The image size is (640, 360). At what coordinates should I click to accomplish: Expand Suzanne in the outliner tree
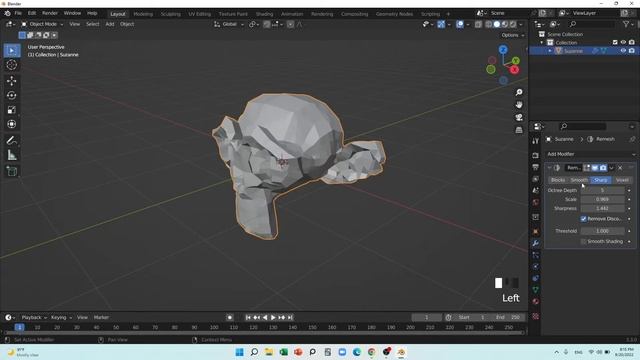click(550, 51)
